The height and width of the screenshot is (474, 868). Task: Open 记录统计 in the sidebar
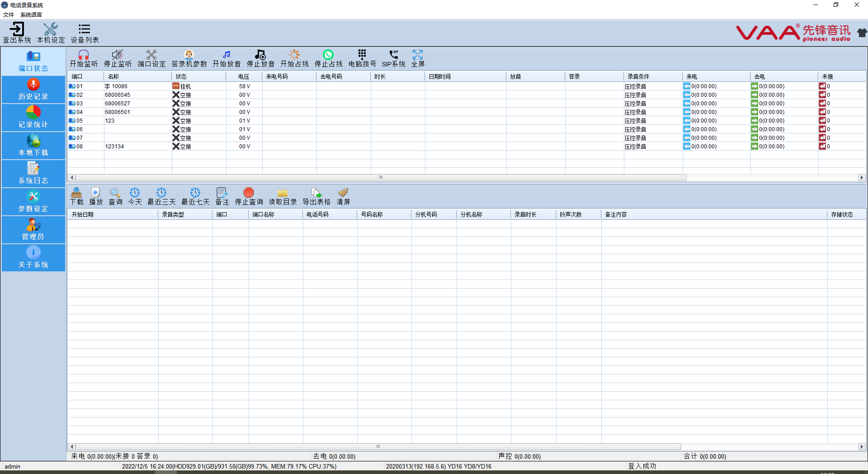click(33, 118)
